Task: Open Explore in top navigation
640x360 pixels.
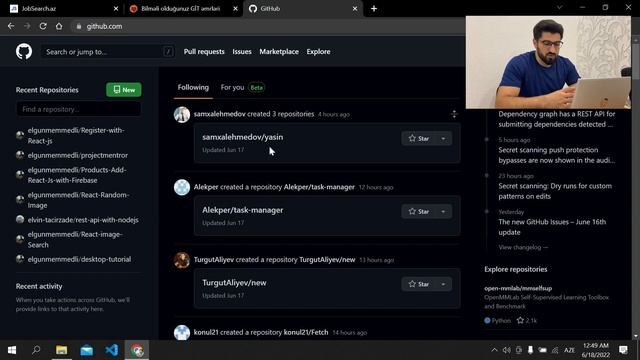Action: click(319, 52)
